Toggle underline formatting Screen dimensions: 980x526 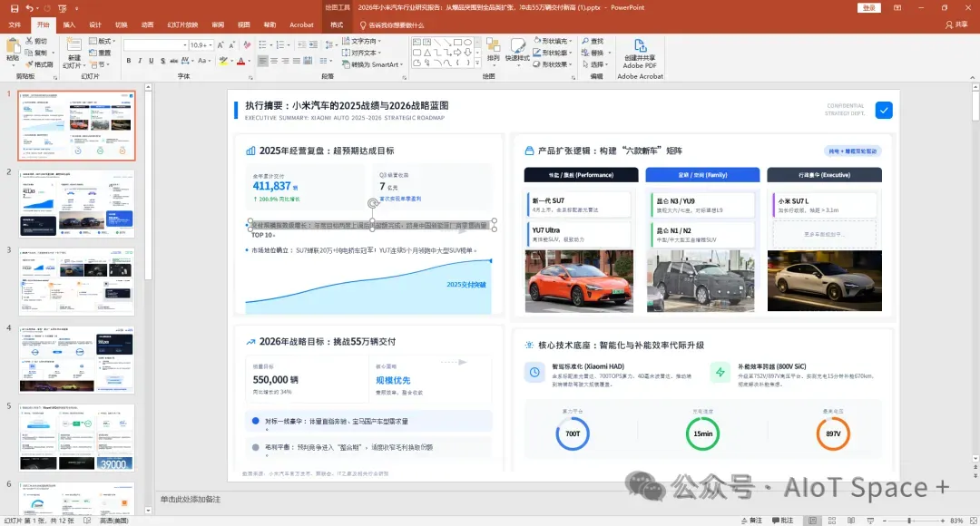(x=152, y=61)
